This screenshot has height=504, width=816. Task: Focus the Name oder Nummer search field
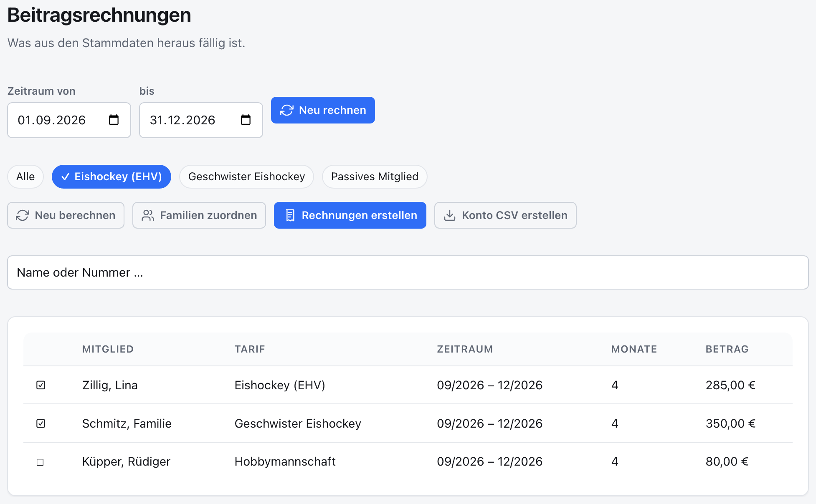pyautogui.click(x=408, y=272)
